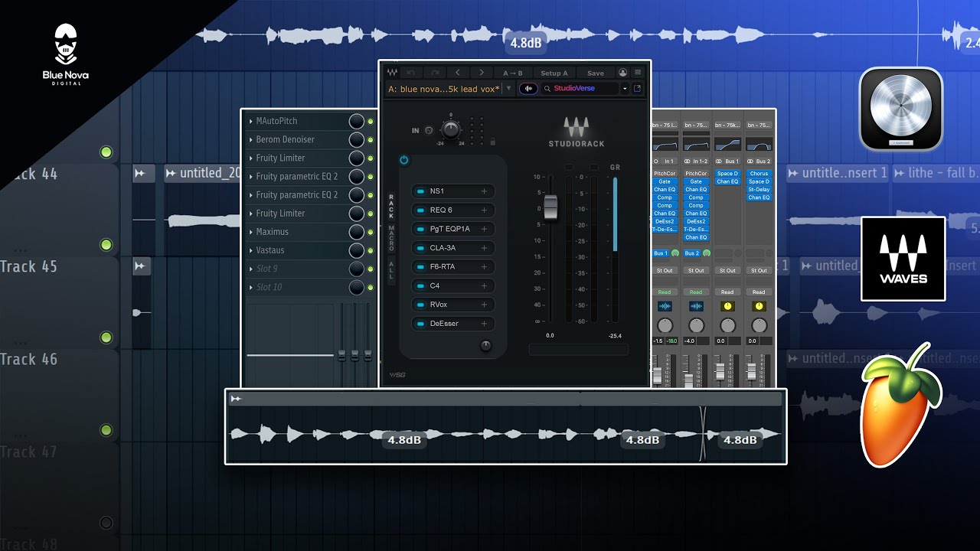
Task: Open the DeEsser plugin slot
Action: coord(452,324)
